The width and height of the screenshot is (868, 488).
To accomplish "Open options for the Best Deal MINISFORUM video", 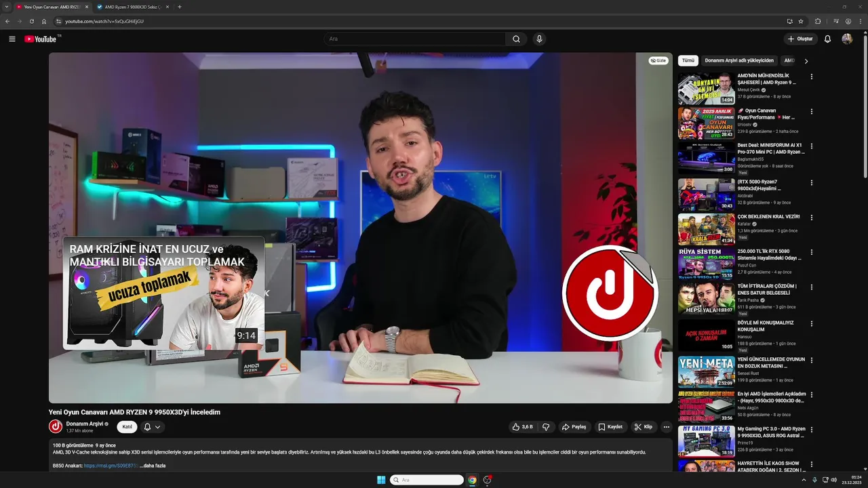I will click(x=811, y=146).
